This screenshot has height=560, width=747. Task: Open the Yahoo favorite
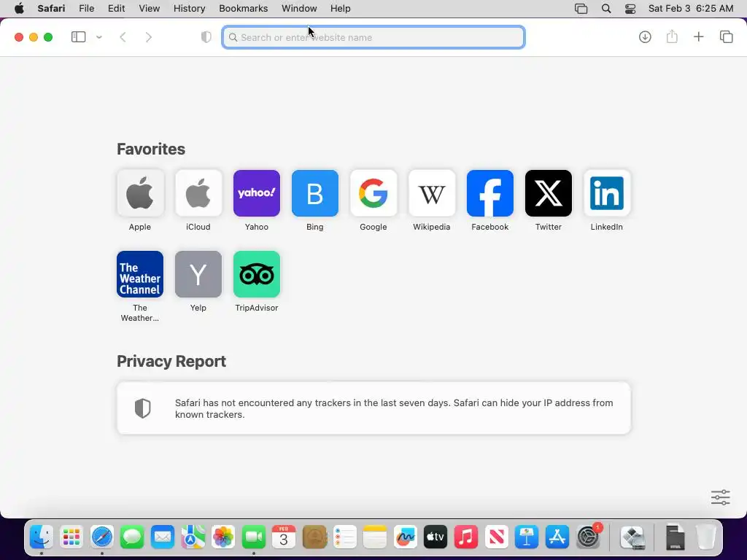pyautogui.click(x=257, y=193)
